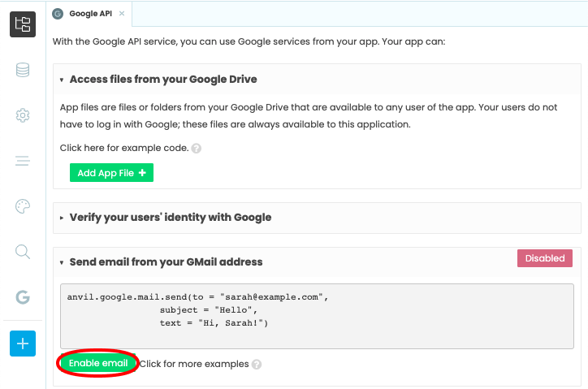Image resolution: width=588 pixels, height=389 pixels.
Task: Select the Google API tab
Action: point(89,14)
